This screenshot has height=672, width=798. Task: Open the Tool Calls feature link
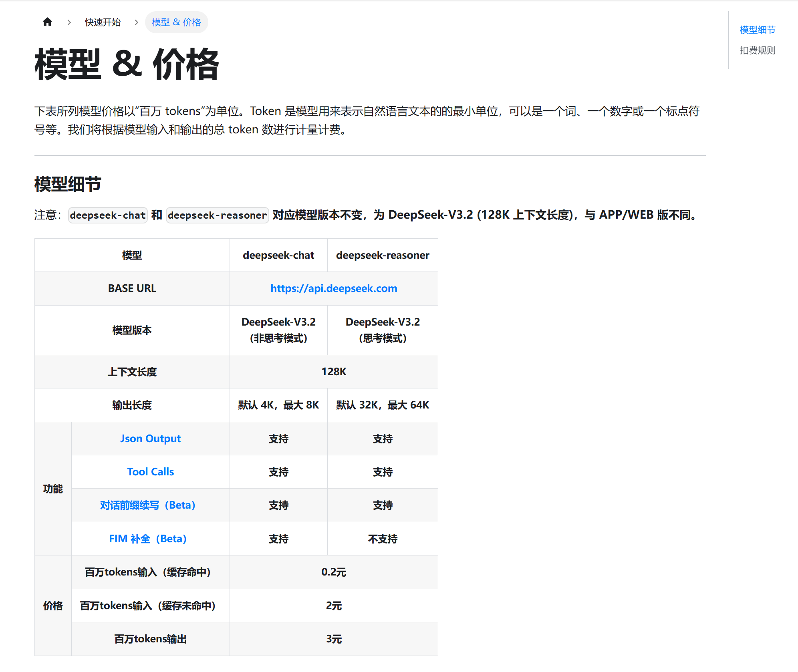150,472
